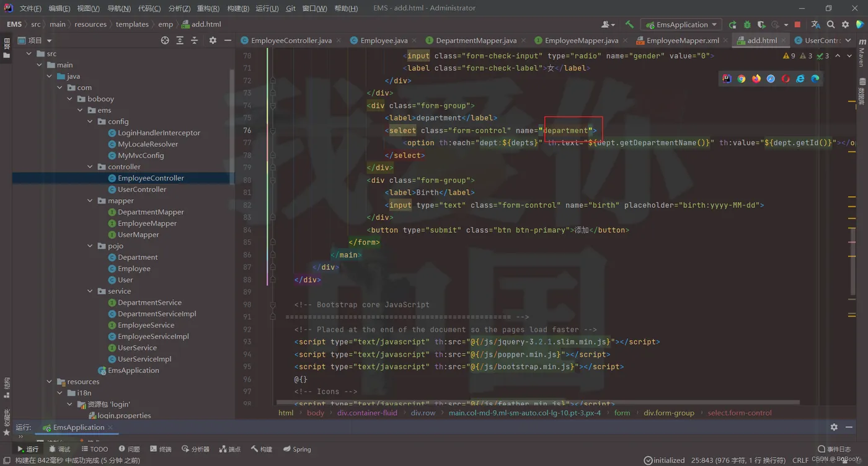Preview page in Opera browser icon
Image resolution: width=868 pixels, height=466 pixels.
786,79
